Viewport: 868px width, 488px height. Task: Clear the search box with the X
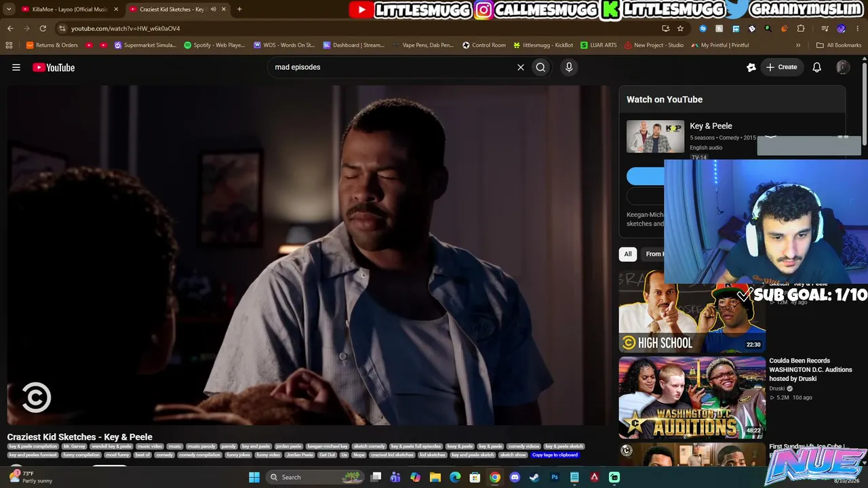[521, 67]
